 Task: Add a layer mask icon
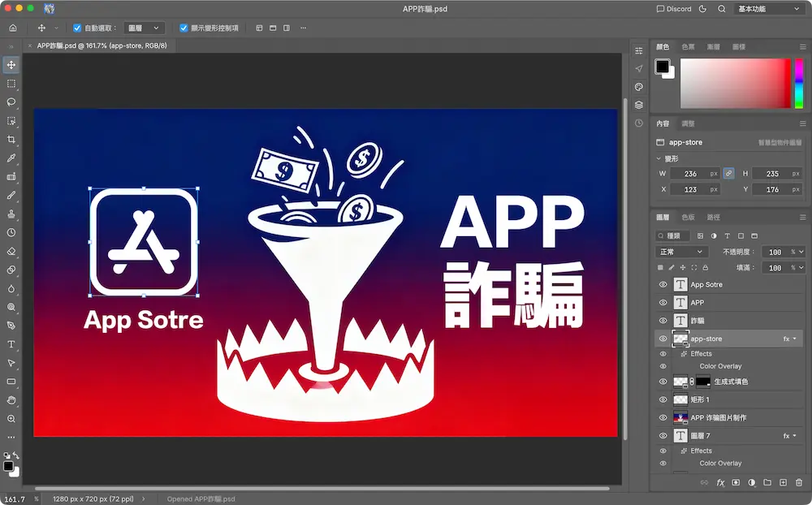pyautogui.click(x=736, y=483)
